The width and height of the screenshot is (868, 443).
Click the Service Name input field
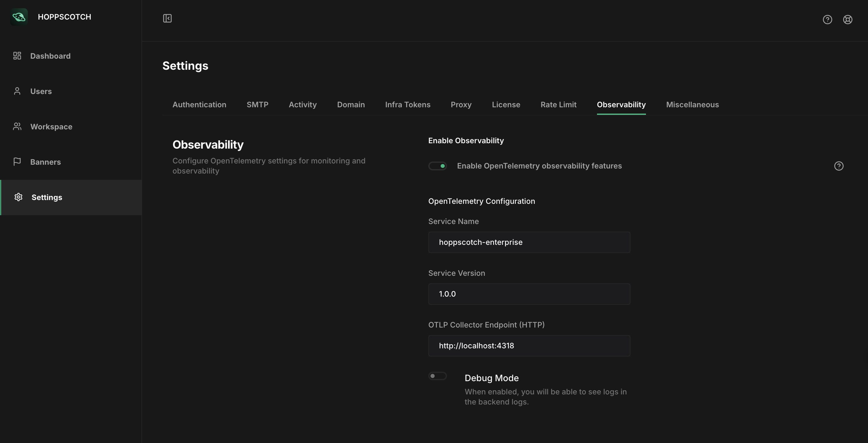[x=529, y=242]
